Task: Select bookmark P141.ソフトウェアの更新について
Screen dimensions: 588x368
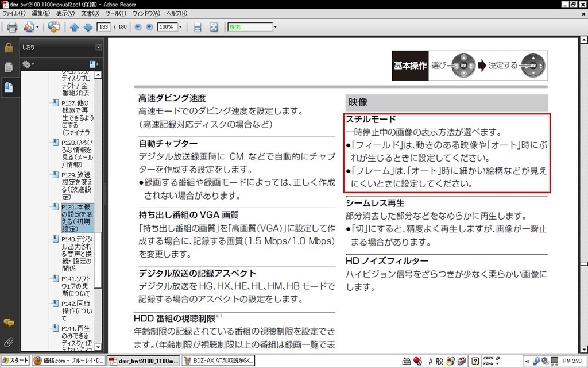Action: (x=76, y=286)
